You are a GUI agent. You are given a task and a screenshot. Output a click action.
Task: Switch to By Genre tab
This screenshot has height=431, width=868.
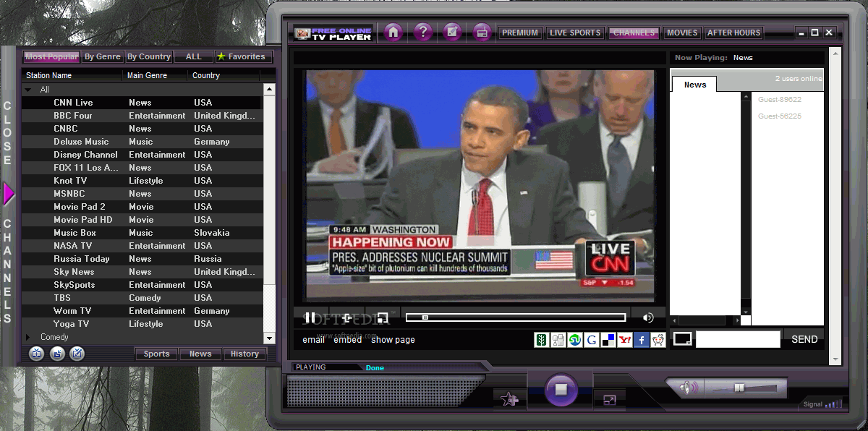tap(103, 56)
